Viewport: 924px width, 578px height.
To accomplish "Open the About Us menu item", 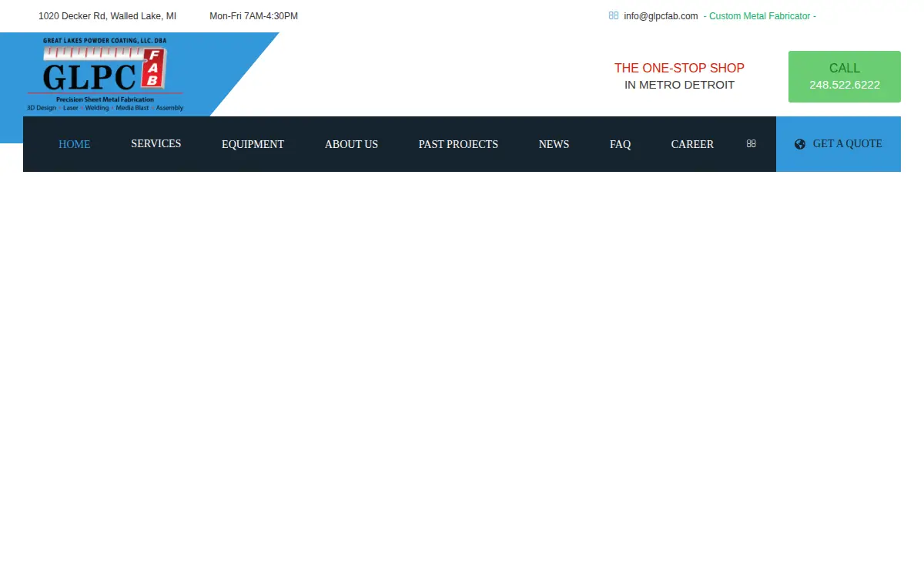I will (x=351, y=144).
